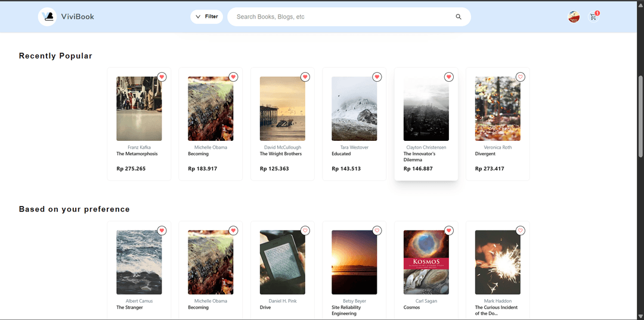The height and width of the screenshot is (320, 644).
Task: Select The Stranger book cover
Action: 139,262
